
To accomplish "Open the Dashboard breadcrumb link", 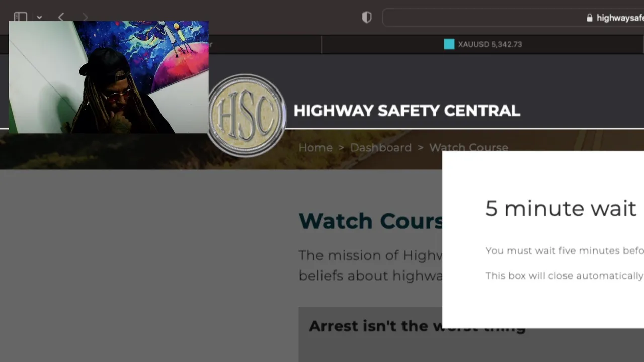I will coord(381,148).
